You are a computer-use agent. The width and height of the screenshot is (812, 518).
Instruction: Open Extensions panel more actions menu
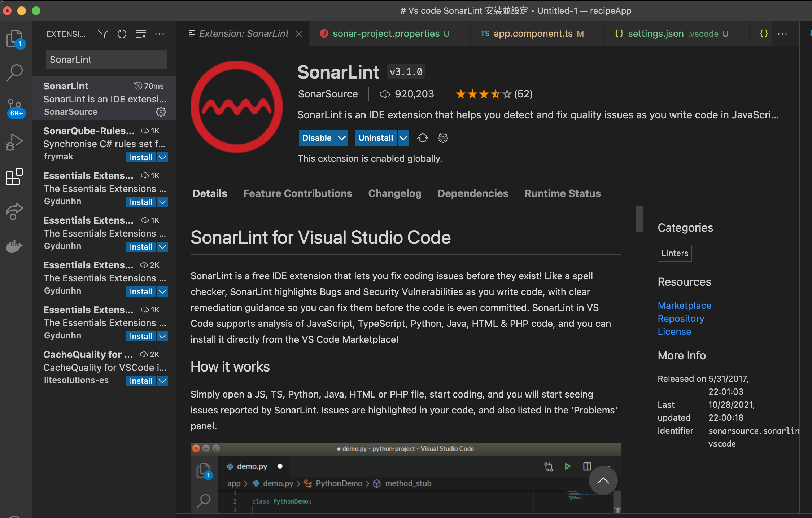tap(160, 34)
